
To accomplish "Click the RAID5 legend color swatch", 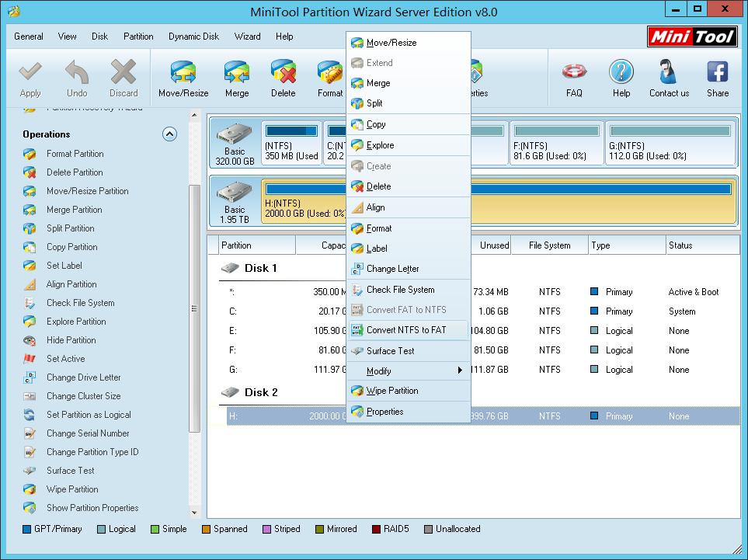I will pos(377,529).
